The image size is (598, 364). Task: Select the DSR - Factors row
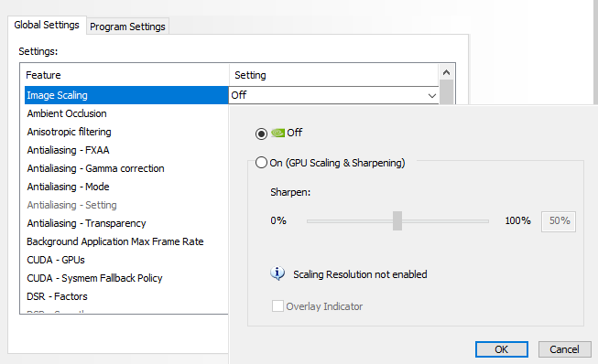pyautogui.click(x=126, y=296)
